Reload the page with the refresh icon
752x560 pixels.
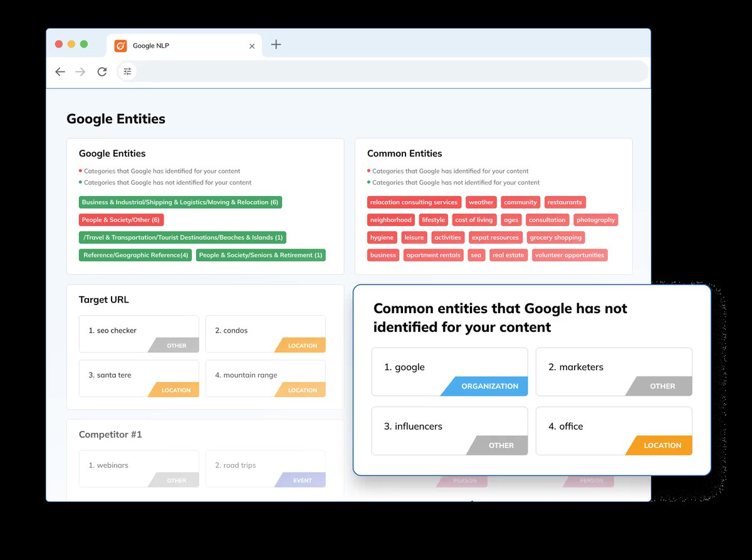coord(102,72)
